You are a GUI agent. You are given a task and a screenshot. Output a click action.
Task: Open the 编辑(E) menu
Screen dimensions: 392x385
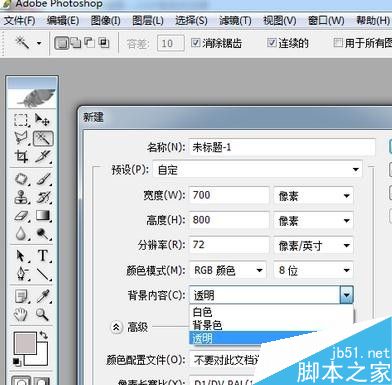(63, 21)
